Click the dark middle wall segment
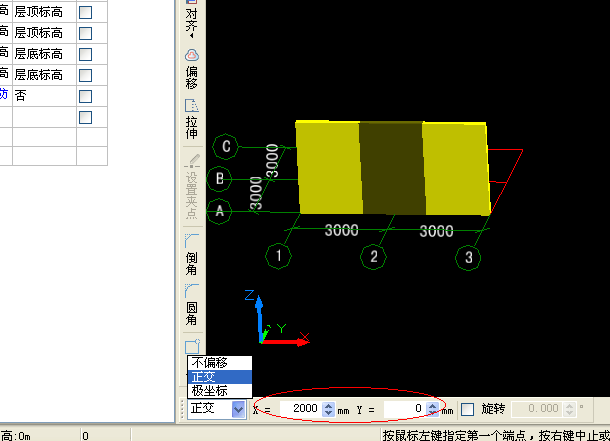610x441 pixels. point(391,165)
